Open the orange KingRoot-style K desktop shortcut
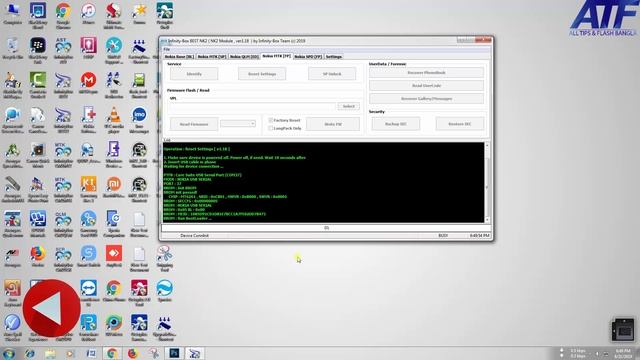Screen dimensions: 640x360 pos(88,189)
